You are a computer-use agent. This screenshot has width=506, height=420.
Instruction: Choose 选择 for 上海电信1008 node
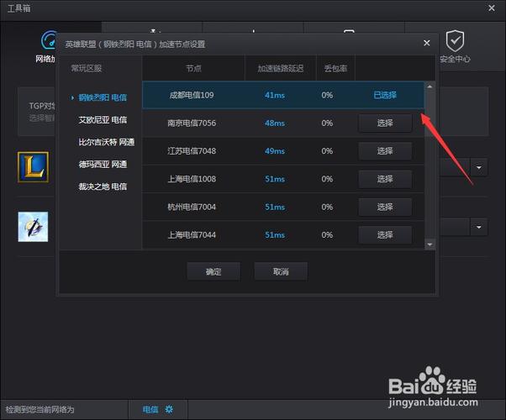point(385,179)
